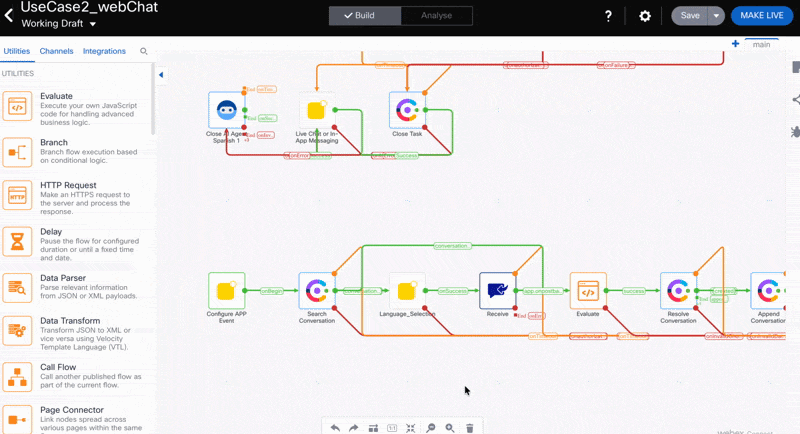Screen dimensions: 800x434
Task: Delete selected node with trash icon
Action: (469, 428)
